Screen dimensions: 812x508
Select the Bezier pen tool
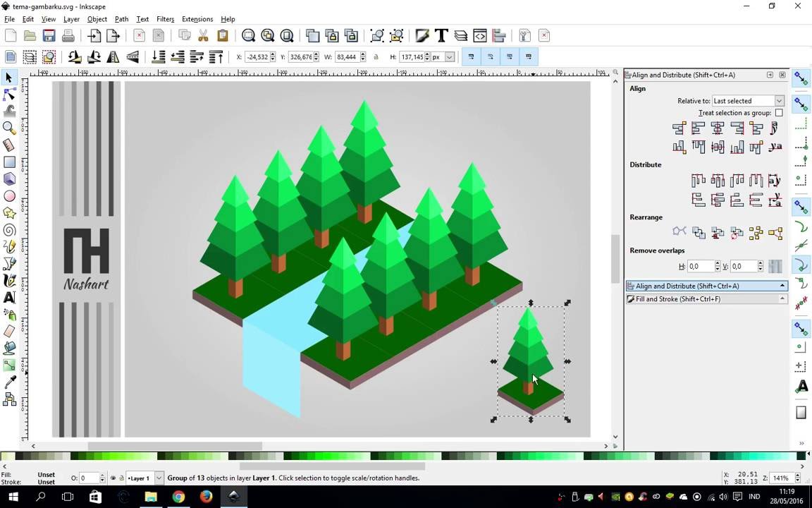tap(8, 264)
